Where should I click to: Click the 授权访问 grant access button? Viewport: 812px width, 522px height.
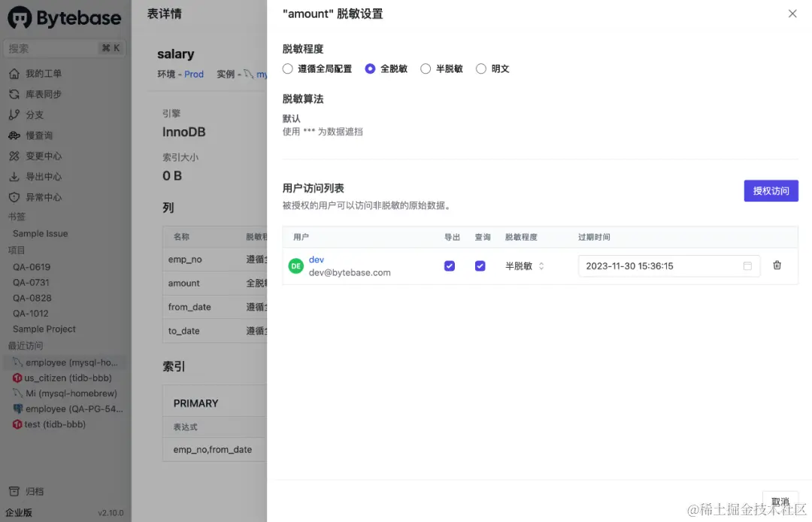point(771,190)
